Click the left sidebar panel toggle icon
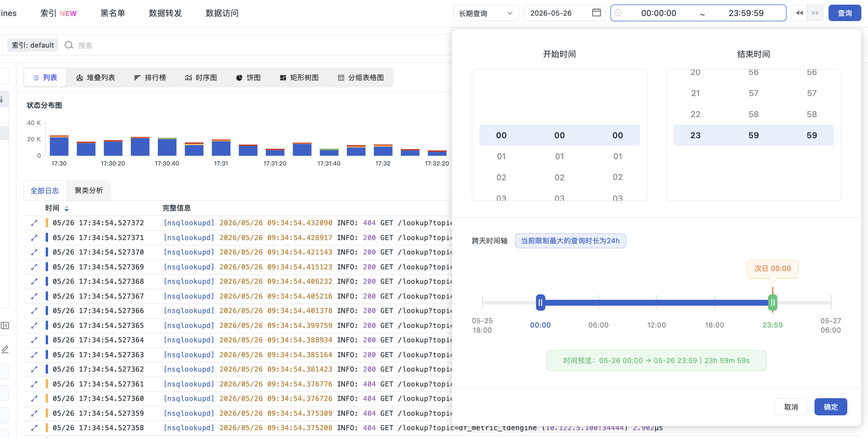 tap(5, 326)
